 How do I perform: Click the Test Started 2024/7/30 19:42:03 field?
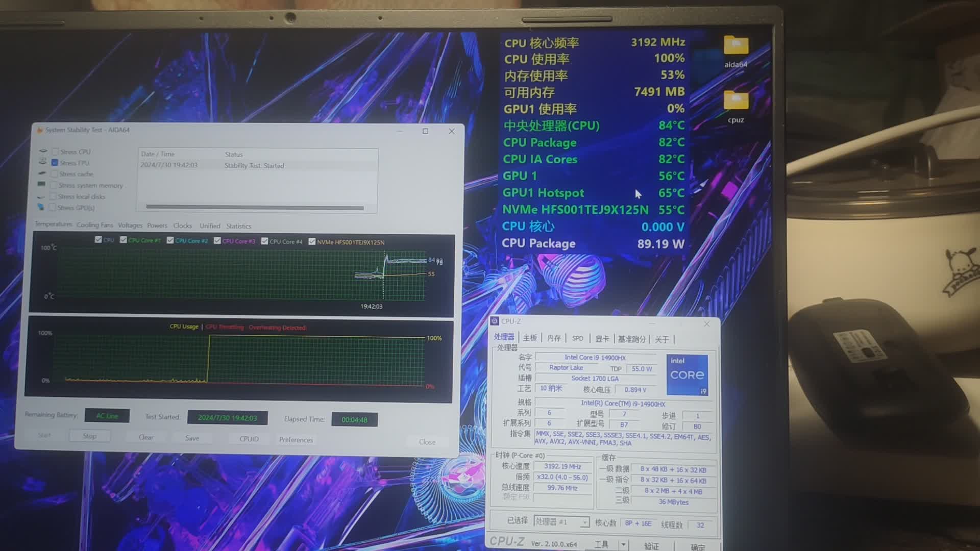(227, 417)
